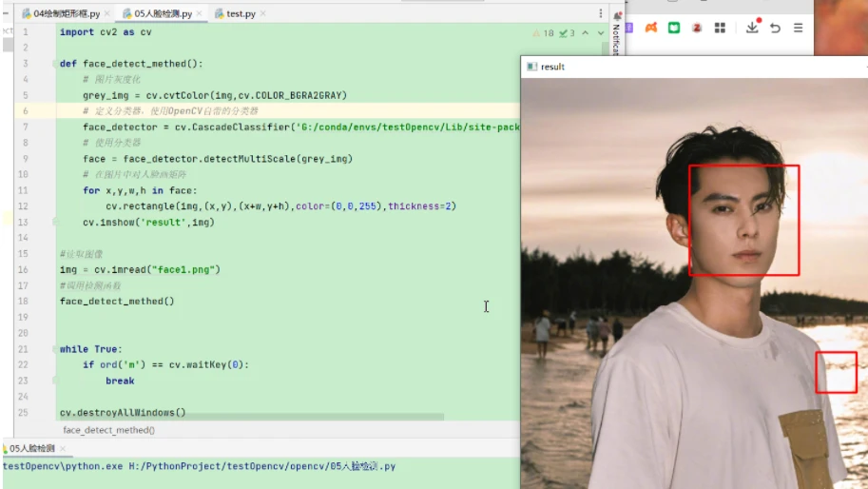Click the horizontal scrollbar in the editor

tap(252, 417)
